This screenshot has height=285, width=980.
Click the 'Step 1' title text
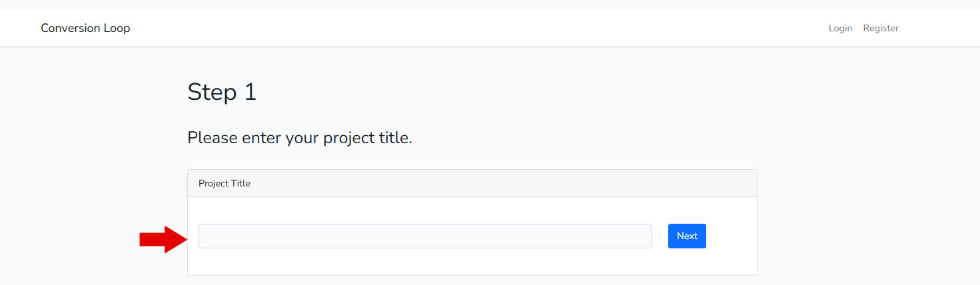[222, 92]
